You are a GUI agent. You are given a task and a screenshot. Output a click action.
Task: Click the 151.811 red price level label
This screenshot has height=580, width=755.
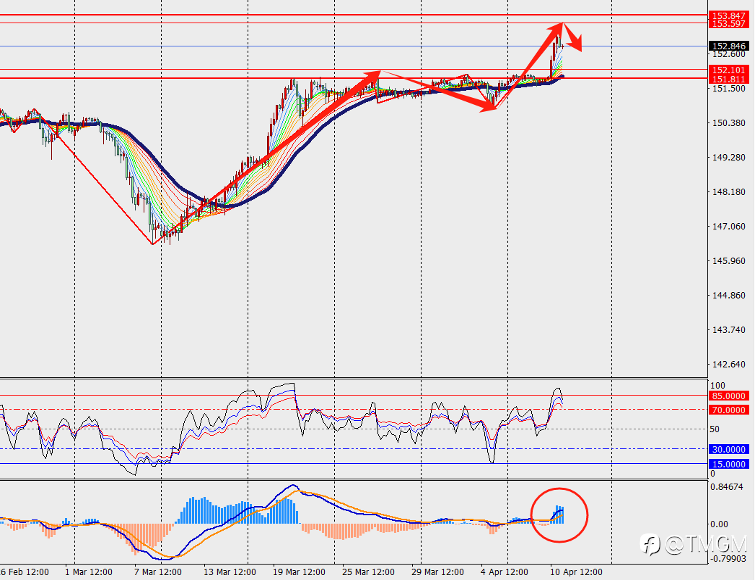(729, 79)
